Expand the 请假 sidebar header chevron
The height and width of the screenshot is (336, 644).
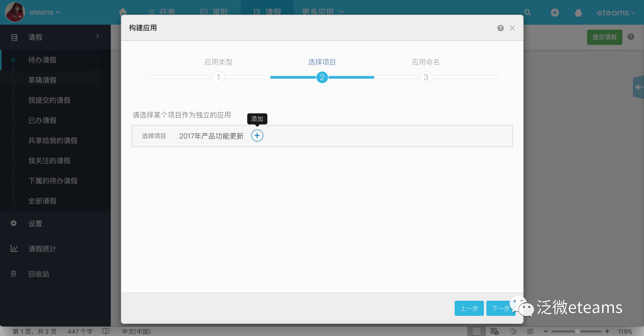pos(97,36)
